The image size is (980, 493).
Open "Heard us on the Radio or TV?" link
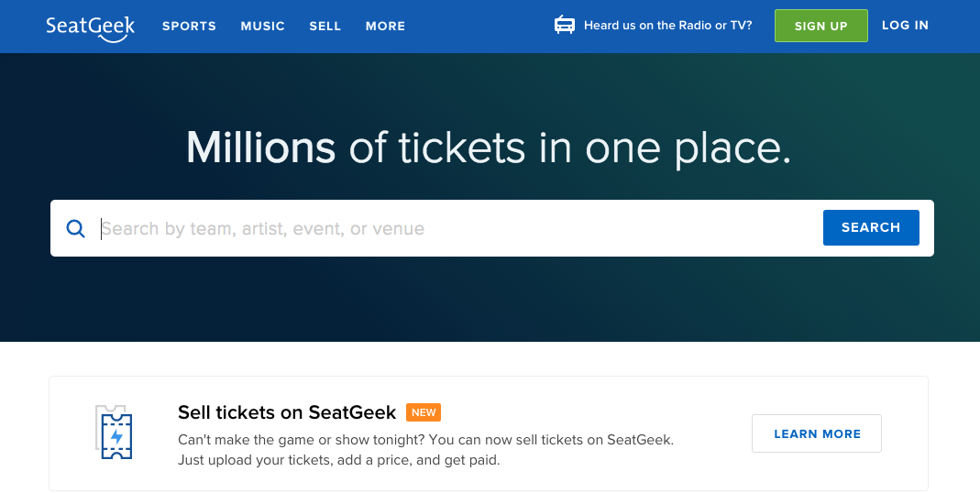click(667, 26)
